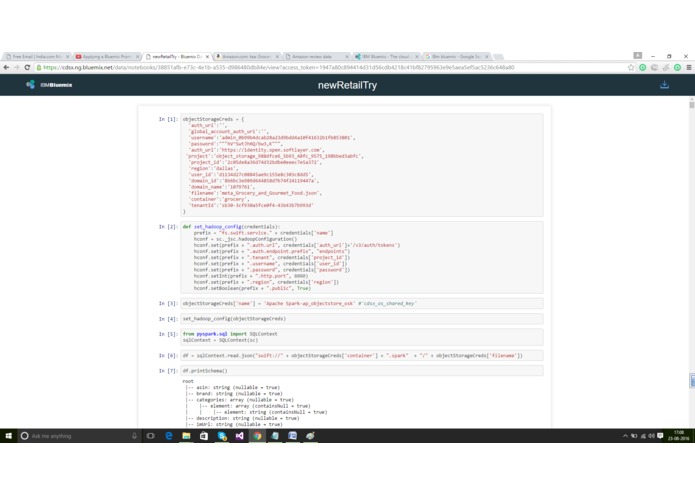
Task: Click the IBM Bluemix logo
Action: coord(49,85)
